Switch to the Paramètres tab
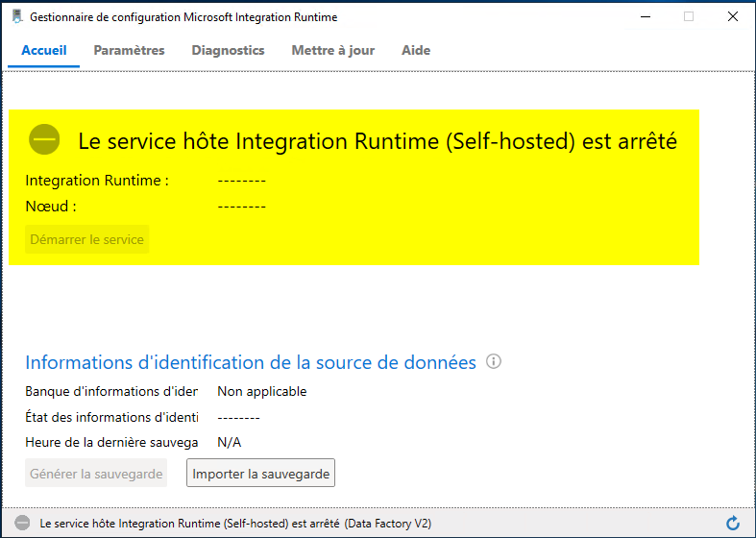756x538 pixels. click(130, 50)
